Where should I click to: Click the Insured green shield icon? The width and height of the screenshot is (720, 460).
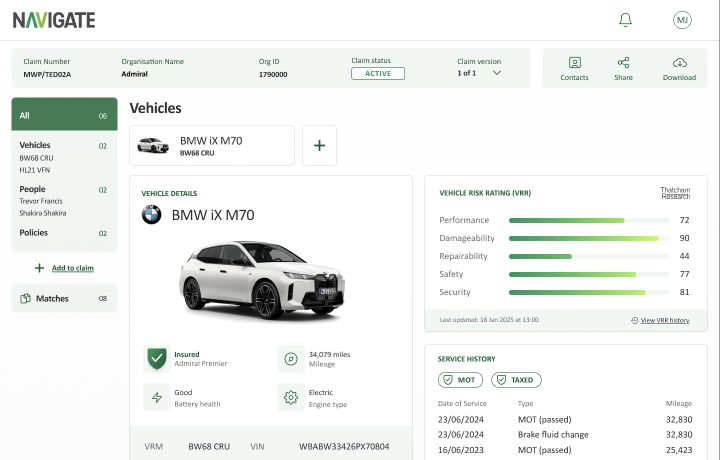(x=157, y=358)
